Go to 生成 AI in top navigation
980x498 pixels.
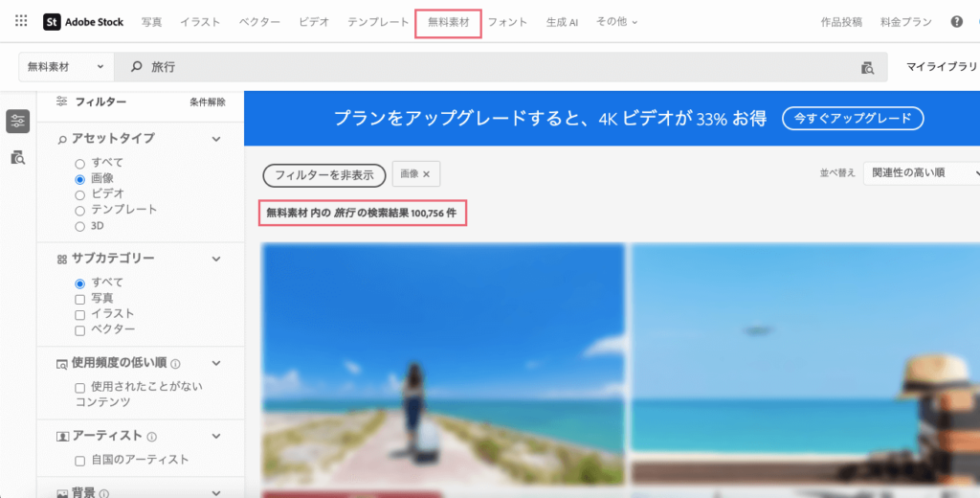point(562,22)
